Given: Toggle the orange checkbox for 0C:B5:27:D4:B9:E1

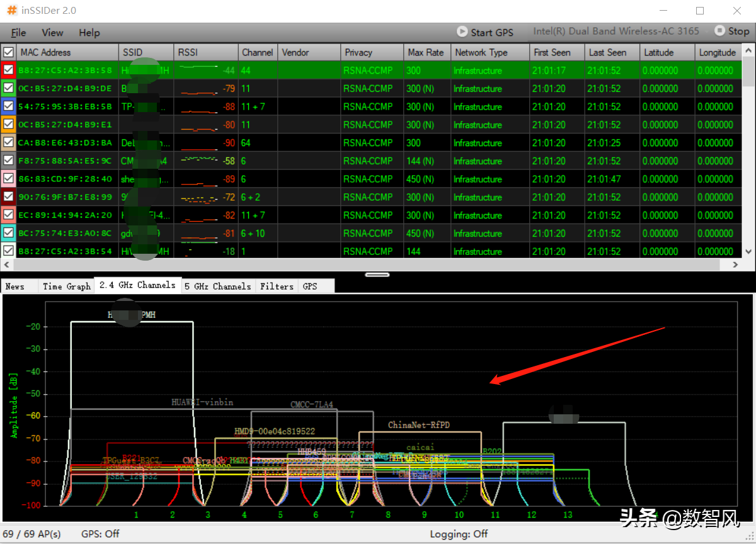Looking at the screenshot, I should pos(9,124).
